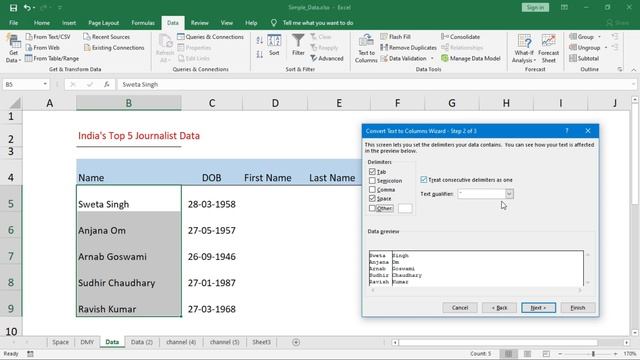Expand Data Validation dropdown arrow
Screen dimensions: 640x360
[x=432, y=58]
